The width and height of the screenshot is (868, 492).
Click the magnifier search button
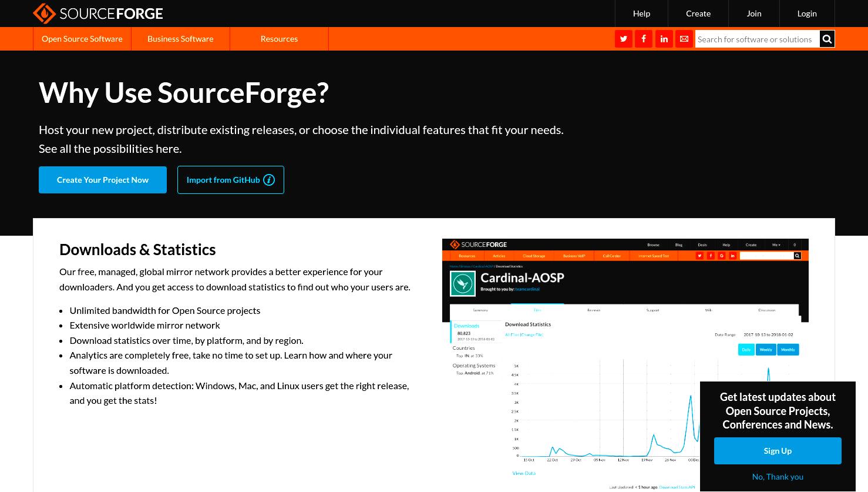(x=827, y=39)
